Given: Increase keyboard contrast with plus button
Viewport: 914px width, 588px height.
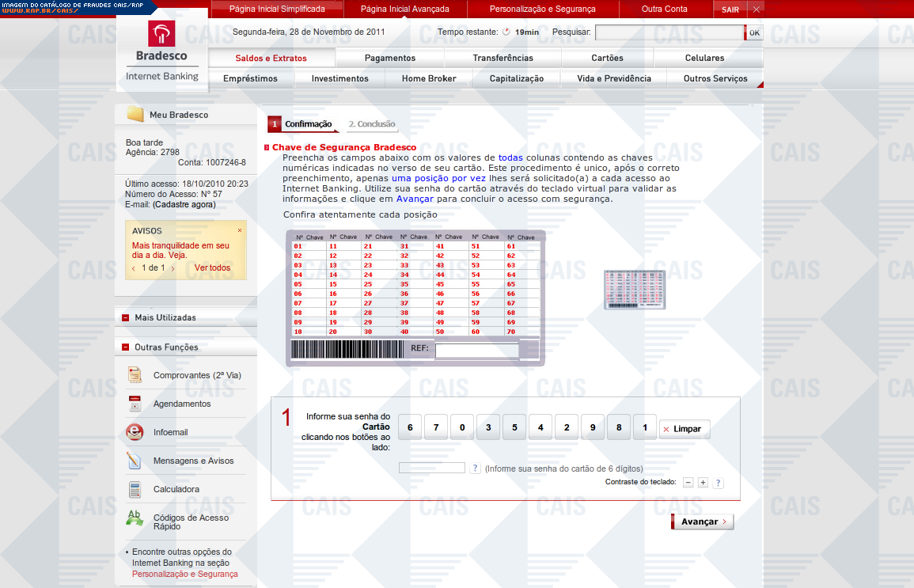Looking at the screenshot, I should [703, 482].
